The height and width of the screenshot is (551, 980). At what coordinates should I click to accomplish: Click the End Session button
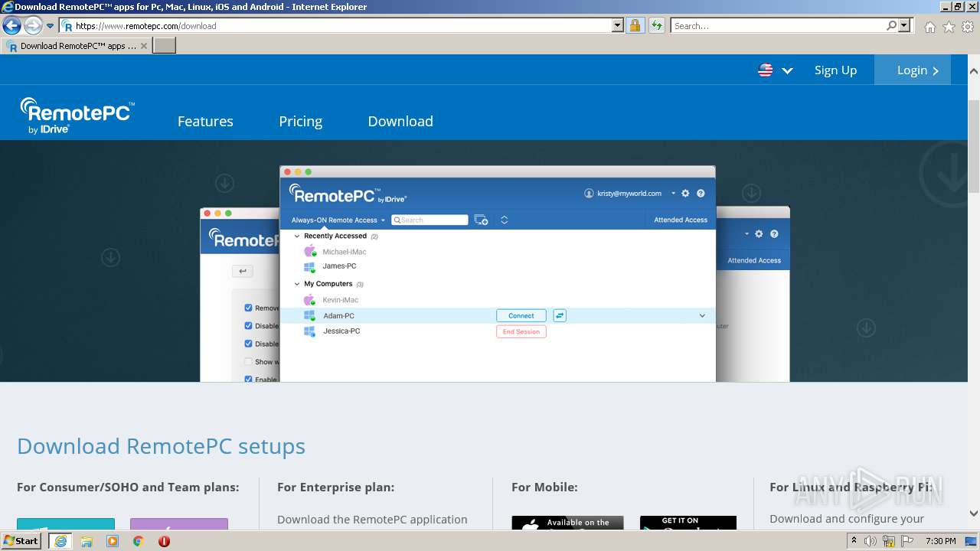[521, 332]
